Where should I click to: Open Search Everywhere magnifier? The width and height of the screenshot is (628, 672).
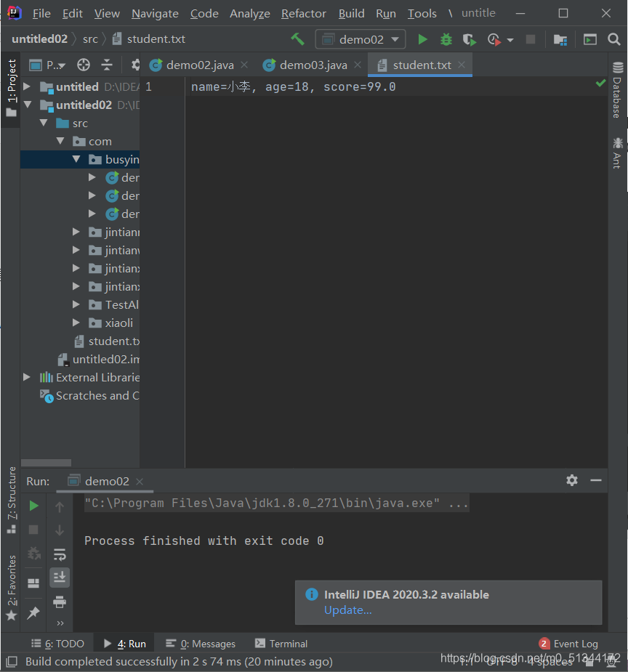pos(614,39)
